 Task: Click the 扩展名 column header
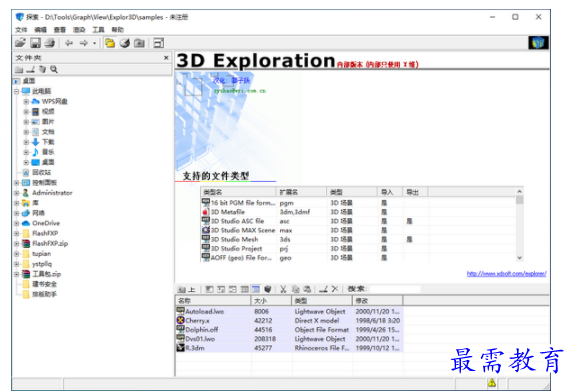click(x=301, y=192)
